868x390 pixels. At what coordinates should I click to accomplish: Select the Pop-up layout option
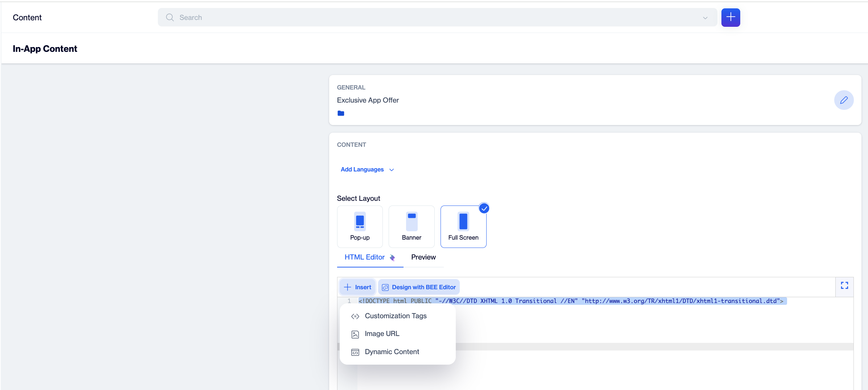[x=360, y=227]
